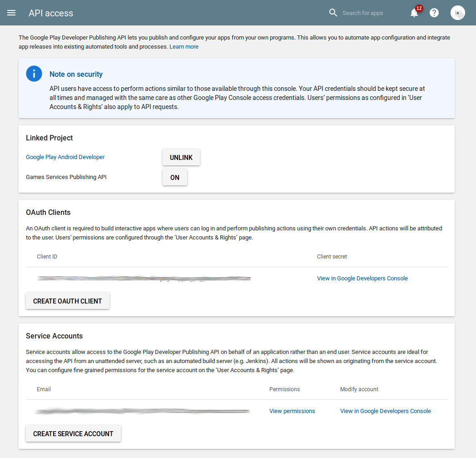
Task: Select the blurred service account email
Action: coord(143,411)
